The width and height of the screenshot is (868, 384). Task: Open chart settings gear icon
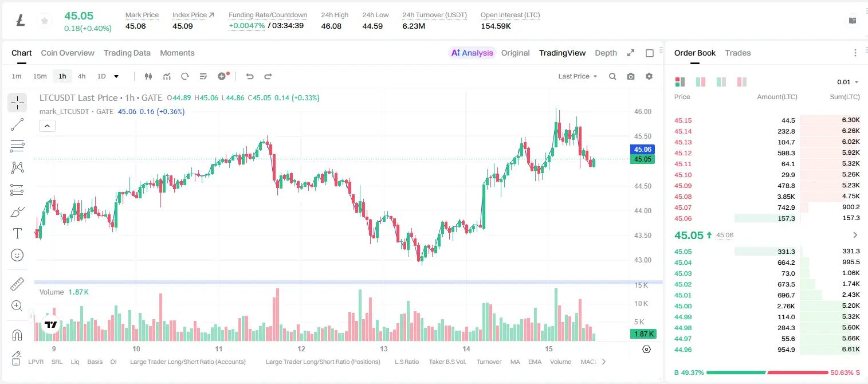649,76
